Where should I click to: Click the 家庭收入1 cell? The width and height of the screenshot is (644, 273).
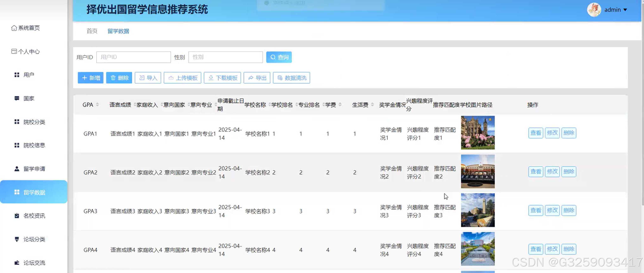[x=150, y=134]
